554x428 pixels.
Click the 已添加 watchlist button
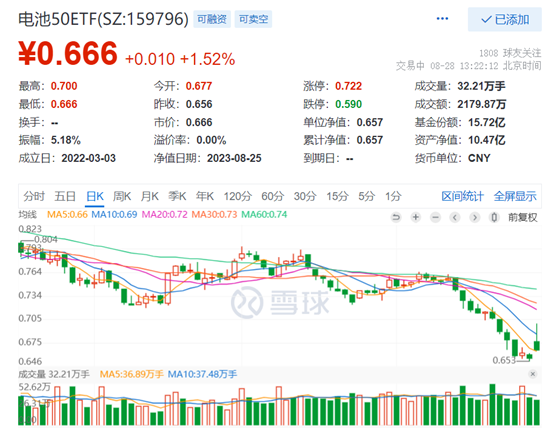coord(505,19)
